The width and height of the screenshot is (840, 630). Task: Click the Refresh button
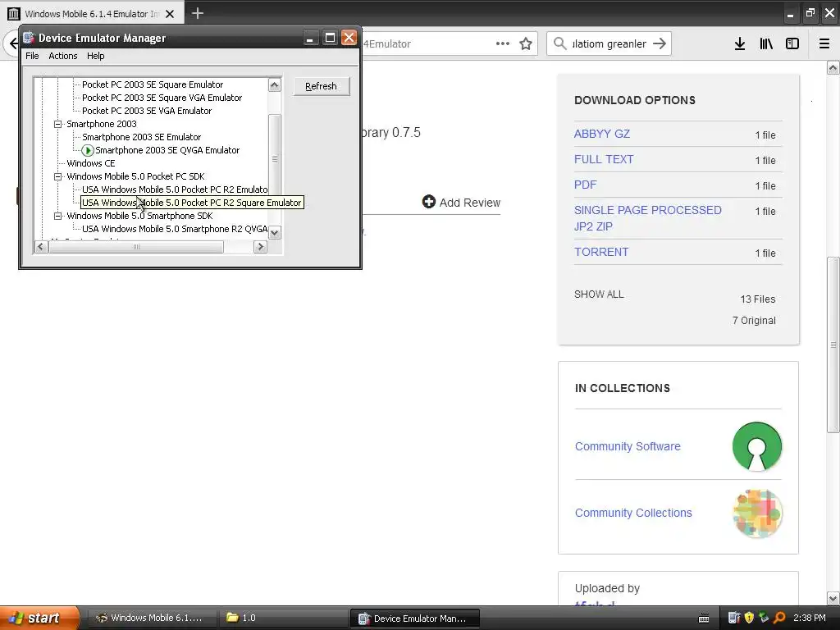[322, 86]
